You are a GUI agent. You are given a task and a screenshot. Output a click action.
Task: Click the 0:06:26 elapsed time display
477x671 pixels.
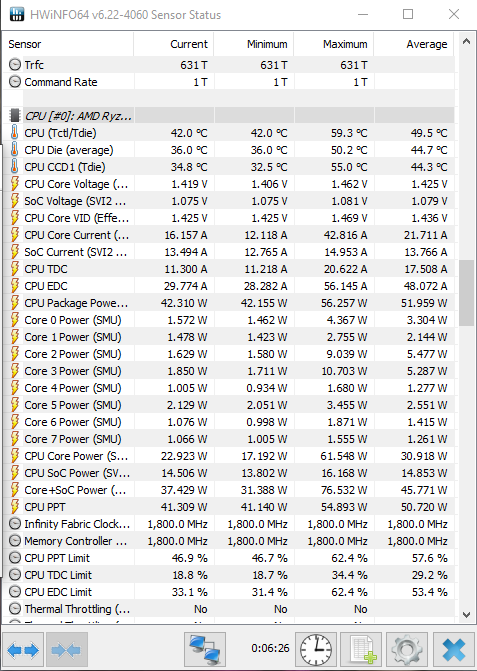click(x=270, y=648)
